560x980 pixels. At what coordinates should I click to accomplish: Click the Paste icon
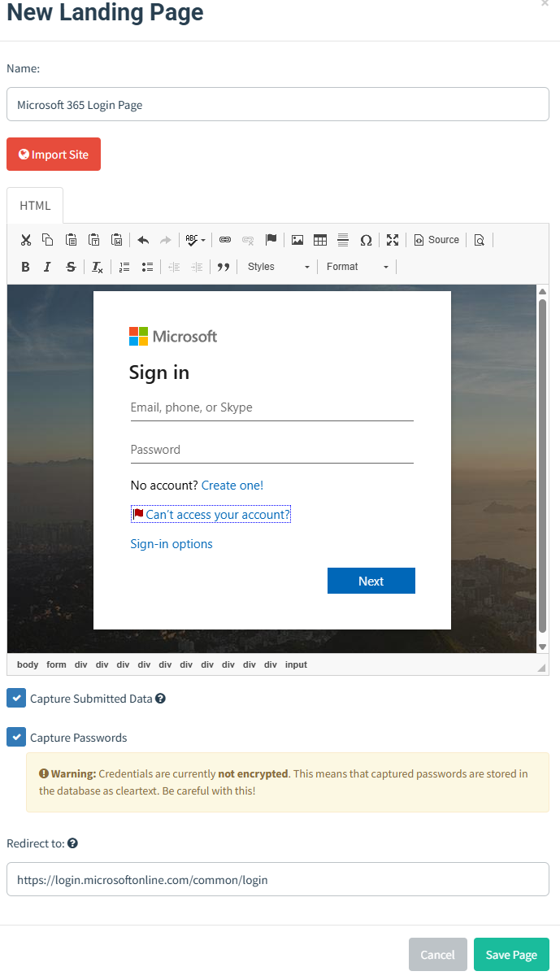(71, 240)
